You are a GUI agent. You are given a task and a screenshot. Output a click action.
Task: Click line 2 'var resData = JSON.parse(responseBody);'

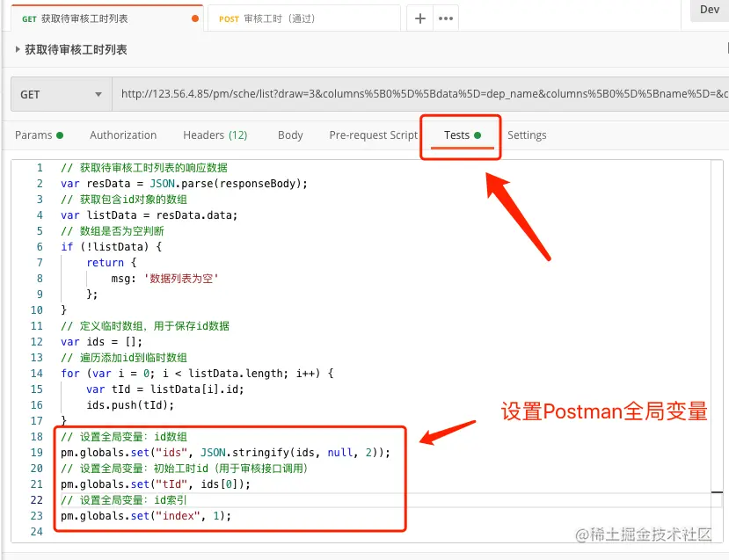184,184
